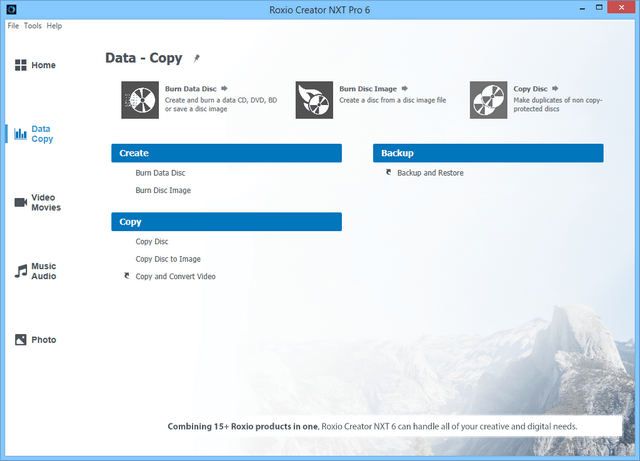640x461 pixels.
Task: Click 'Make duplicates of non copy-protected discs' text
Action: 558,105
